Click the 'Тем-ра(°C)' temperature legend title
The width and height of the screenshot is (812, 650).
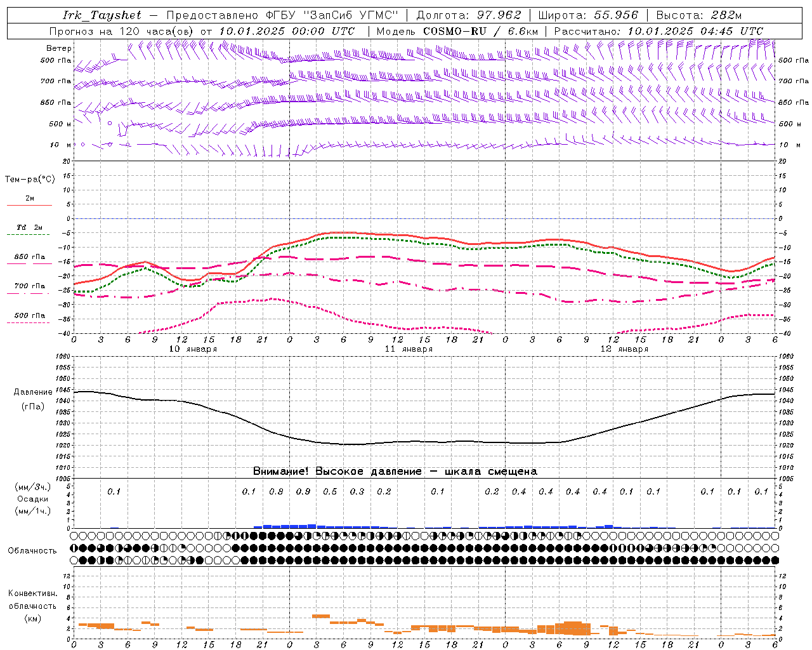(30, 180)
